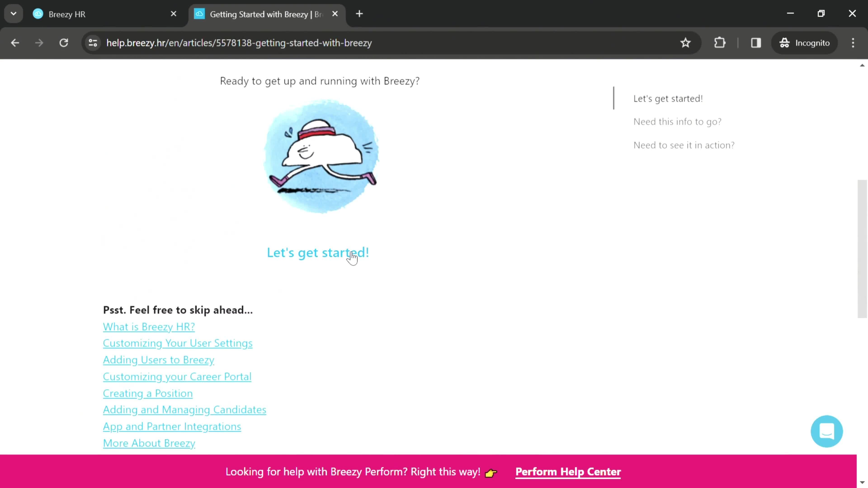Open Adding and Managing Candidates link

[185, 410]
